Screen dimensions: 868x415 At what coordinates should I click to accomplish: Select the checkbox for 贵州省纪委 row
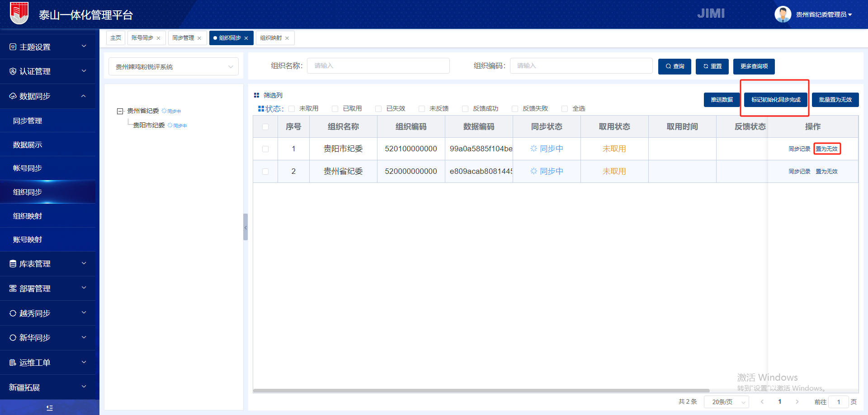click(265, 172)
